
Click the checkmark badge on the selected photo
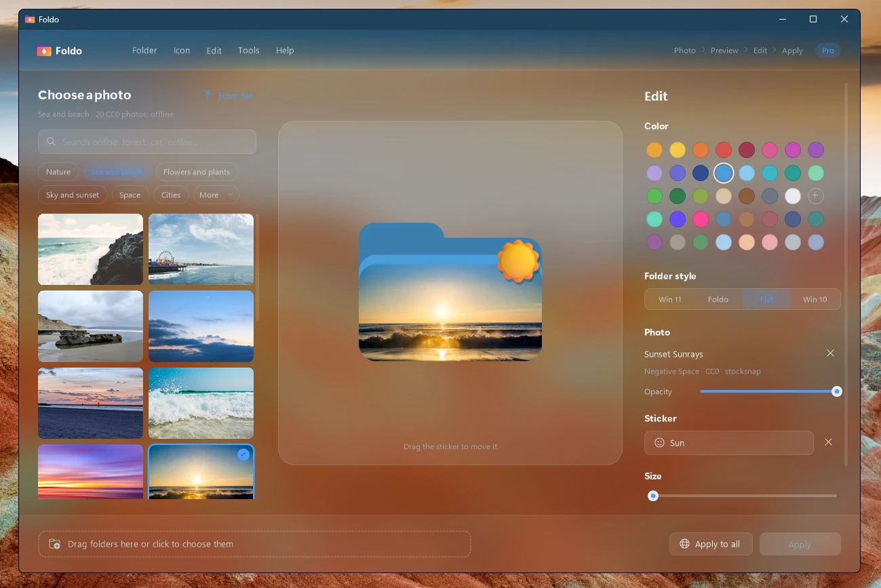tap(243, 455)
